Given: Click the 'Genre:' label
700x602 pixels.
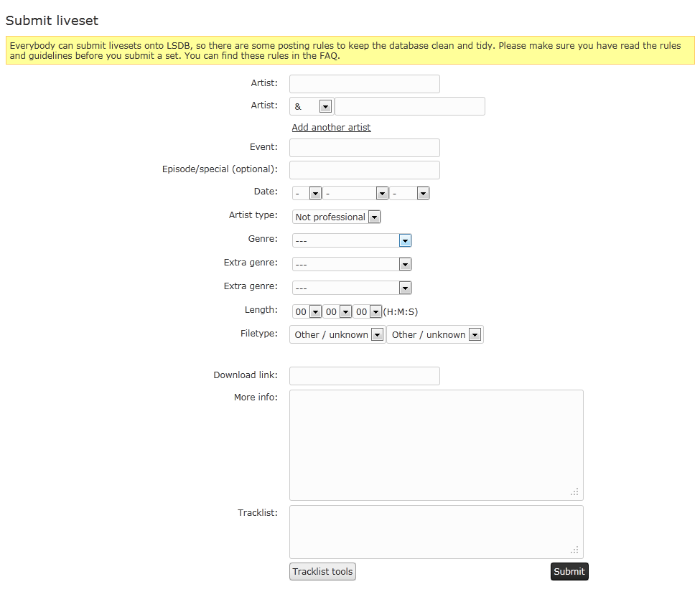Looking at the screenshot, I should coord(263,239).
